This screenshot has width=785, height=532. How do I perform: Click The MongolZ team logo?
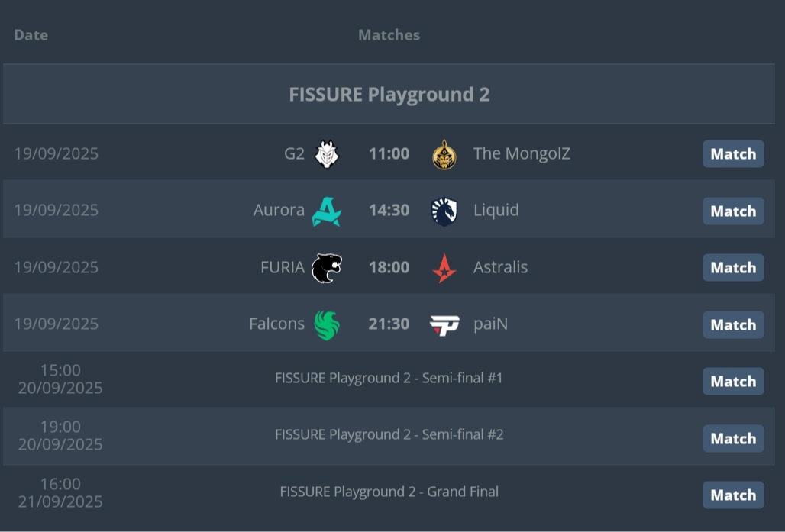(x=444, y=154)
